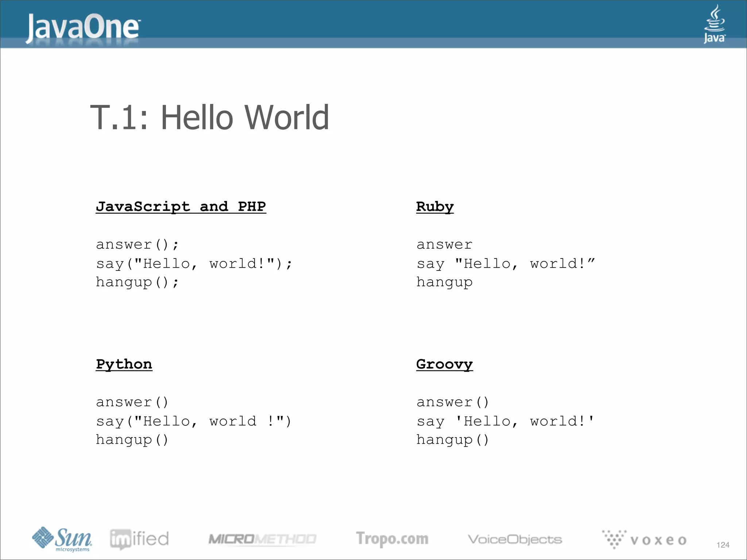Click slide number 124

pos(723,545)
